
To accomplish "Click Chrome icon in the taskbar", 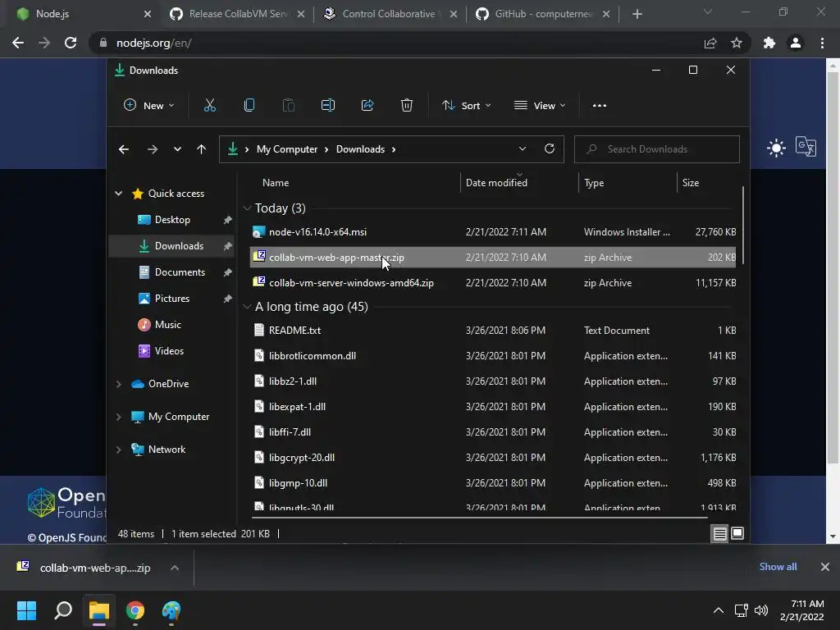I will (135, 610).
